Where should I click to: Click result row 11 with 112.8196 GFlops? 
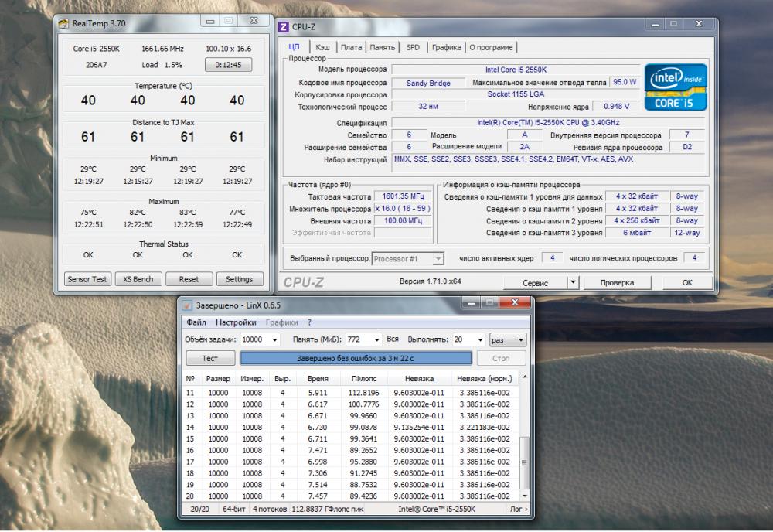click(350, 393)
